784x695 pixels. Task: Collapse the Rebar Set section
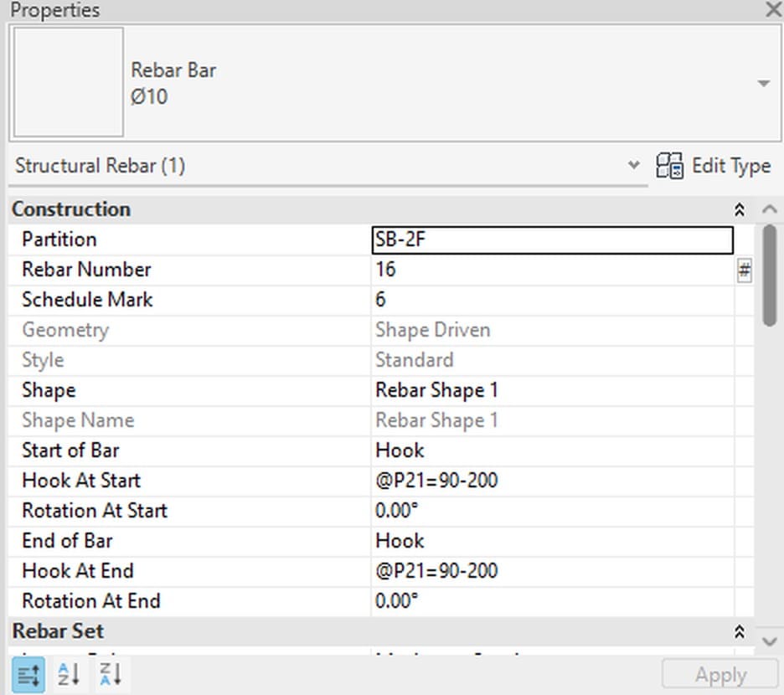coord(740,632)
